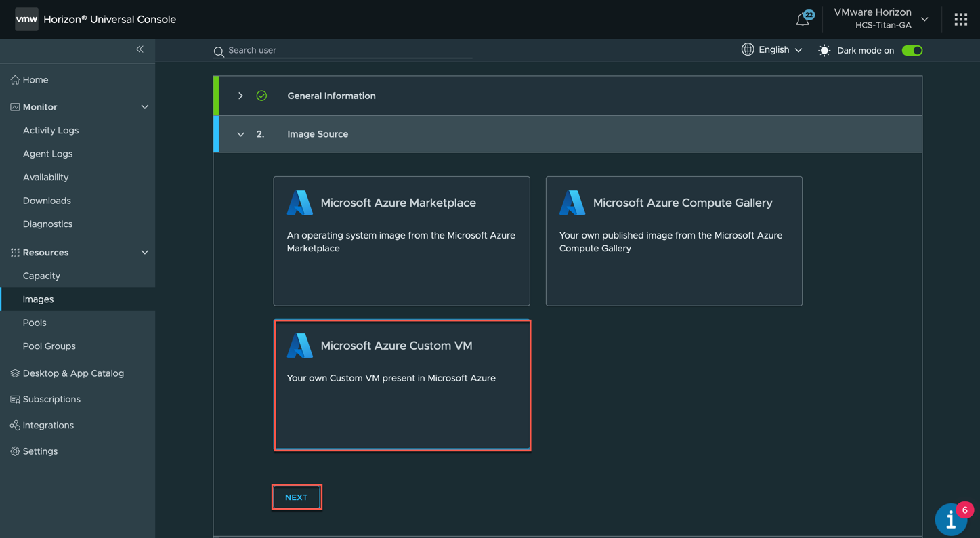Click the Subscriptions label
The image size is (980, 538).
click(51, 400)
